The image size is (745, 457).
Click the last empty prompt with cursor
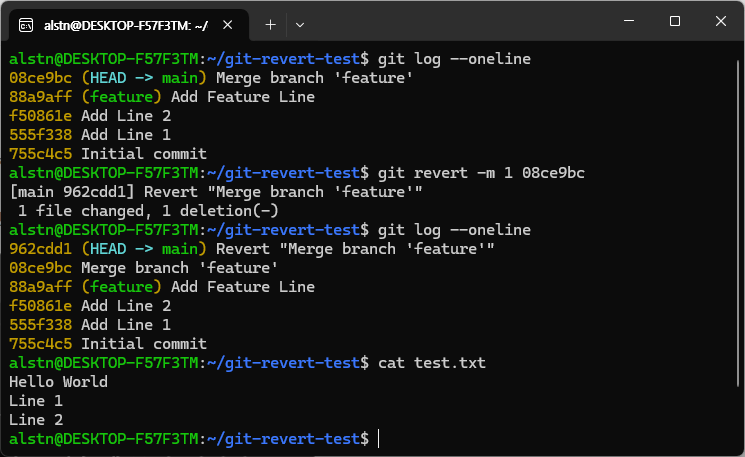point(194,439)
